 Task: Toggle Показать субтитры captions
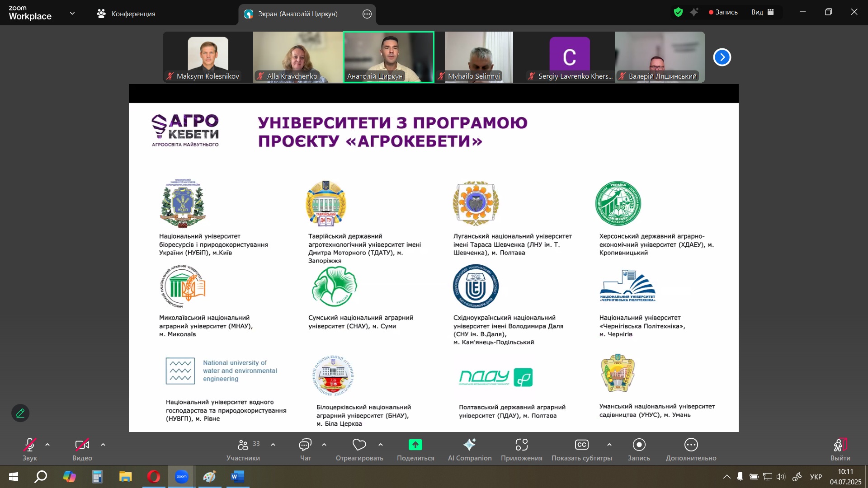click(x=581, y=446)
